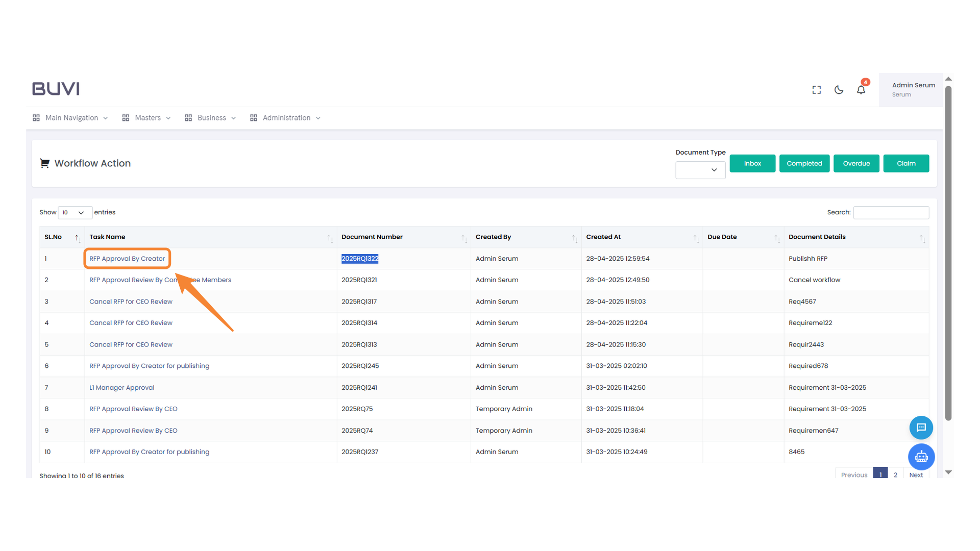Sort by Document Number column arrows

click(x=463, y=238)
